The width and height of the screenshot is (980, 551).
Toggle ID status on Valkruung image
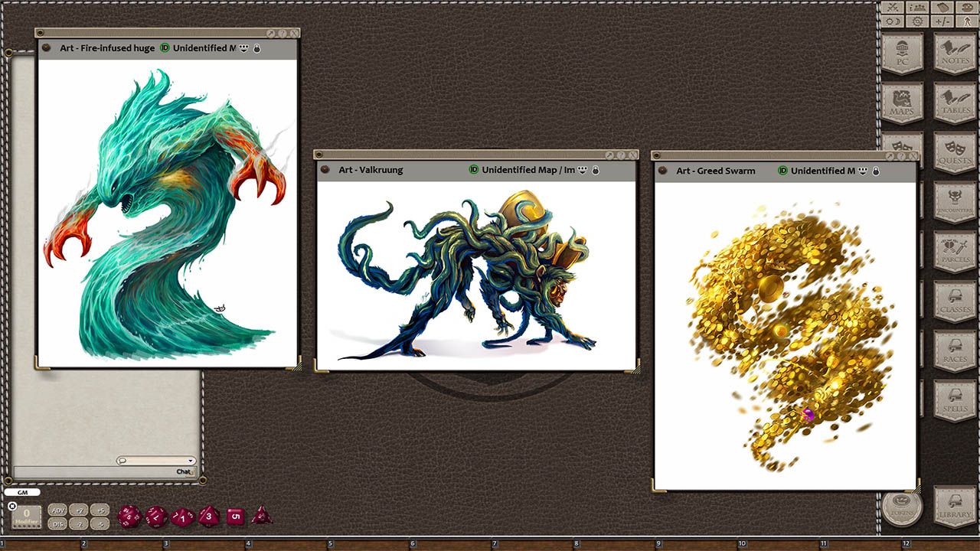click(x=474, y=170)
